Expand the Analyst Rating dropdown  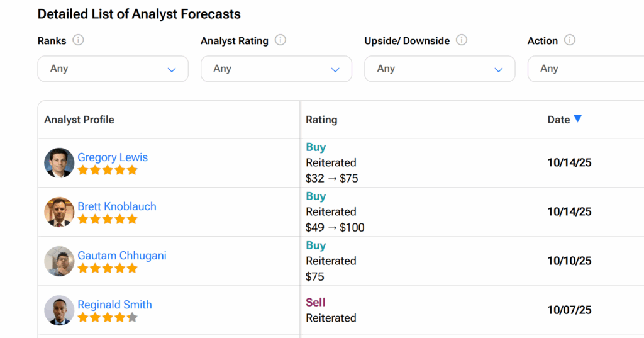[276, 69]
